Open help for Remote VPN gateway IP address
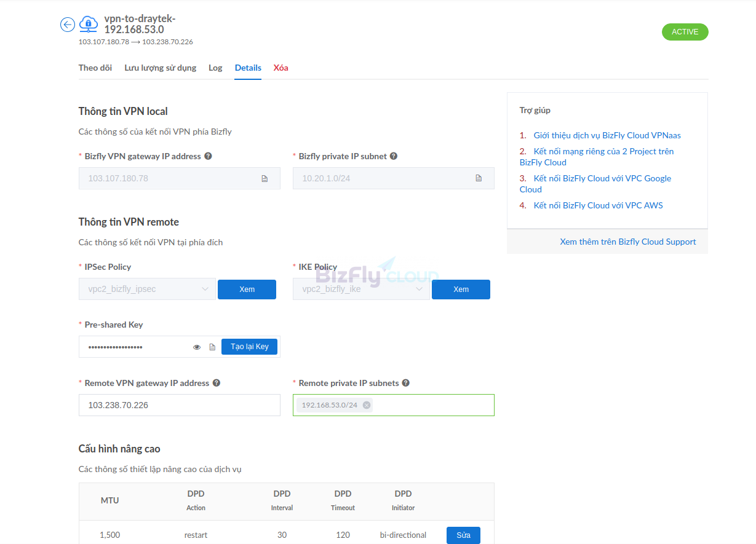756x544 pixels. 217,383
